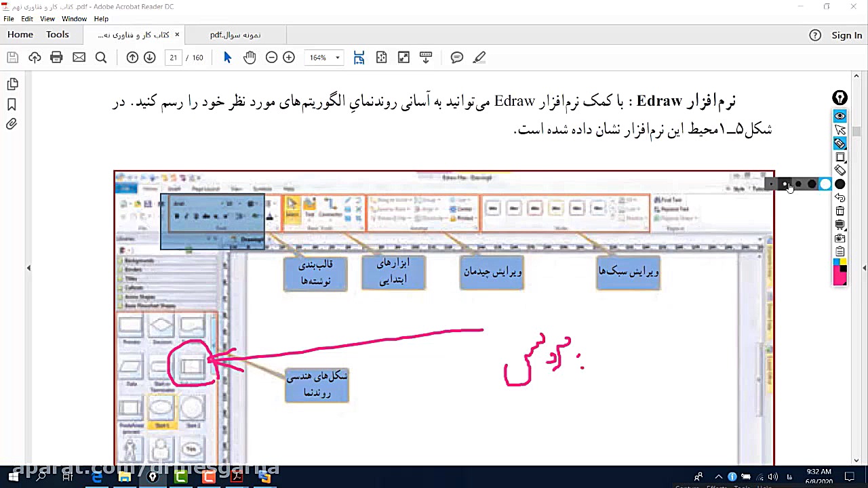
Task: Undo the last pen annotation
Action: coord(840,198)
